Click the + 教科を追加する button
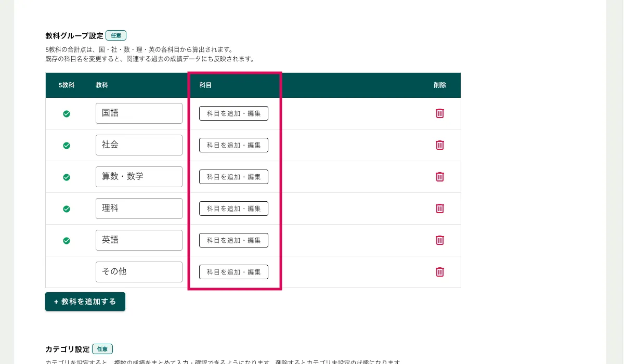The height and width of the screenshot is (364, 624). [85, 302]
